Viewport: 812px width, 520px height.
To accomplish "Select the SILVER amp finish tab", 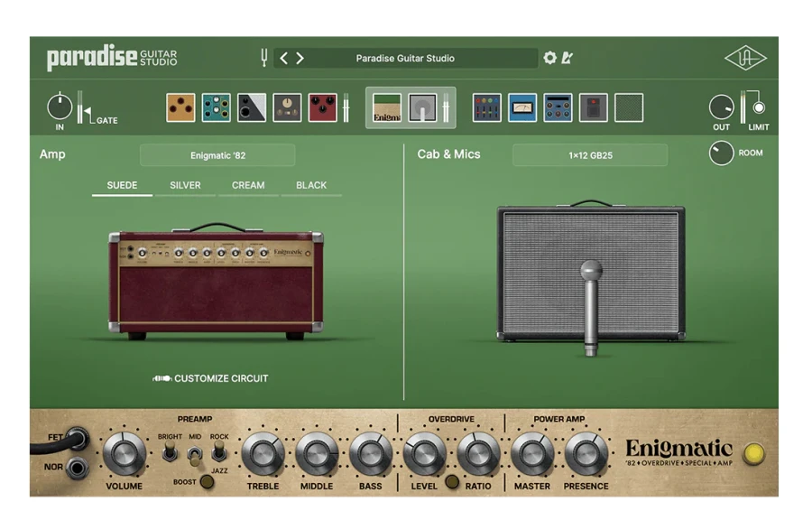I will (x=185, y=185).
